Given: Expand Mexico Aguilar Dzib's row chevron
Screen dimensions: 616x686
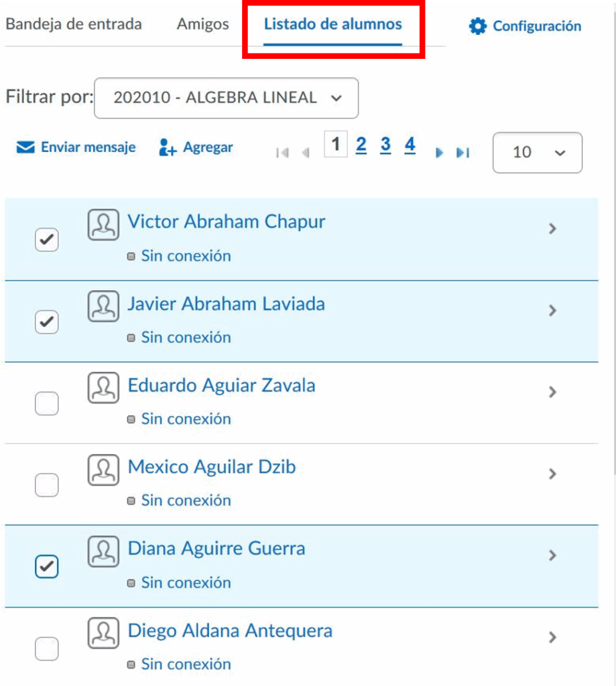Looking at the screenshot, I should [x=552, y=474].
